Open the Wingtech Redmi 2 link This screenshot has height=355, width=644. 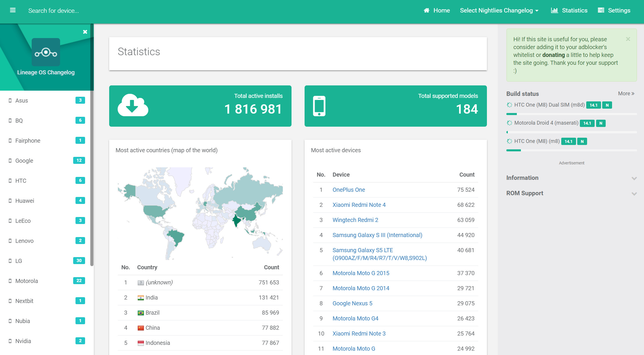click(355, 220)
